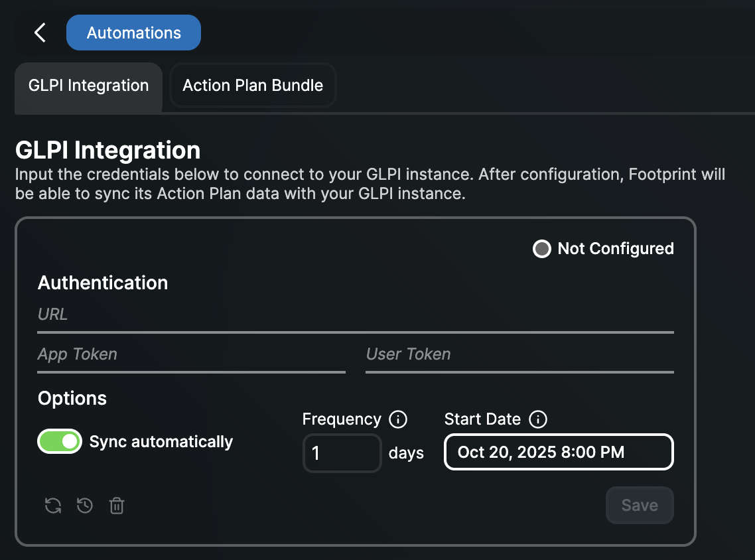Click the trash delete icon
The image size is (755, 560).
tap(117, 506)
